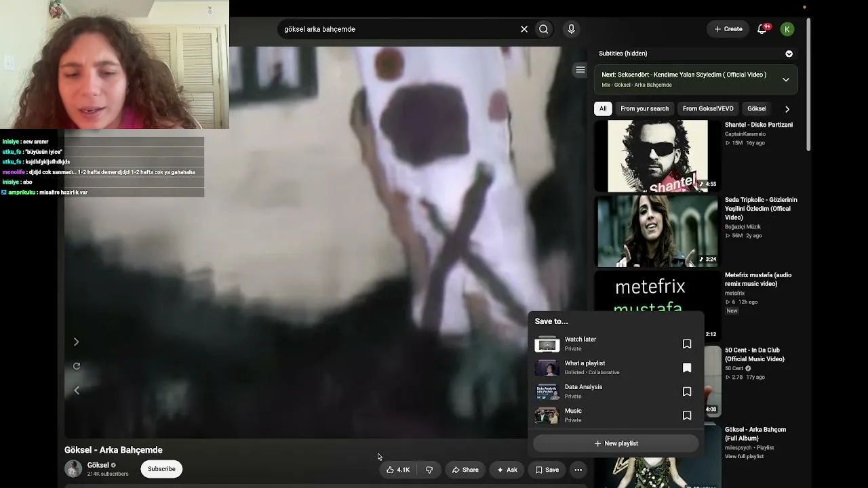Edit the search field 'göksel arka bahçemde'

(x=397, y=29)
